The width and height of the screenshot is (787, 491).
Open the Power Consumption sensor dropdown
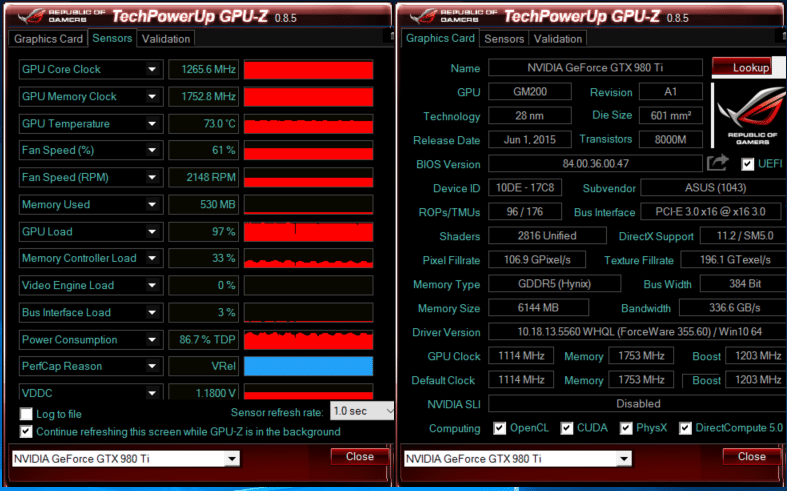coord(152,339)
